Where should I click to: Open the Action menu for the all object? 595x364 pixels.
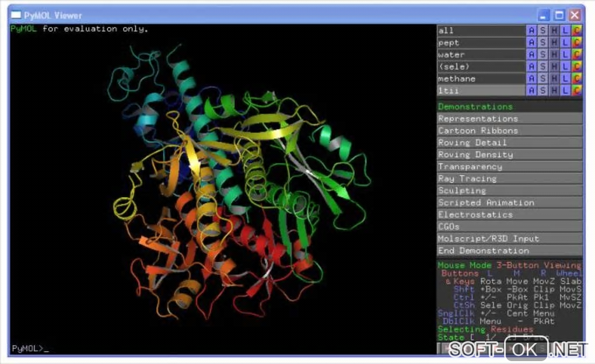tap(531, 30)
